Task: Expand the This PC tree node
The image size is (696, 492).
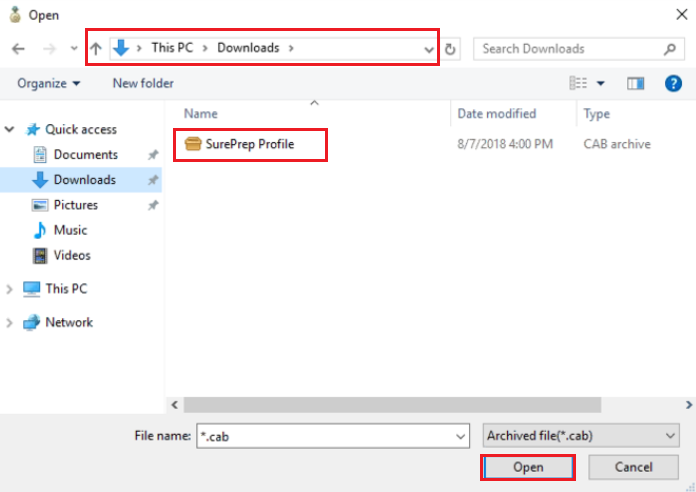Action: 9,289
